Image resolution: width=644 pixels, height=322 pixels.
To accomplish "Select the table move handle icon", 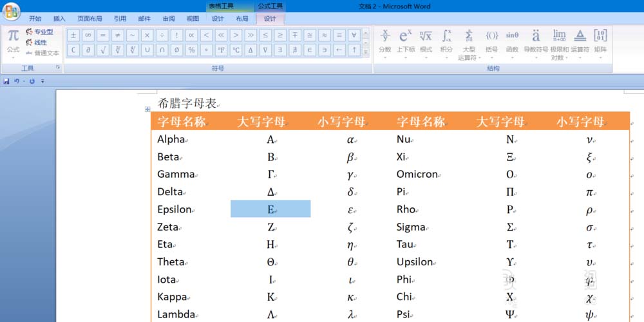I will click(147, 109).
